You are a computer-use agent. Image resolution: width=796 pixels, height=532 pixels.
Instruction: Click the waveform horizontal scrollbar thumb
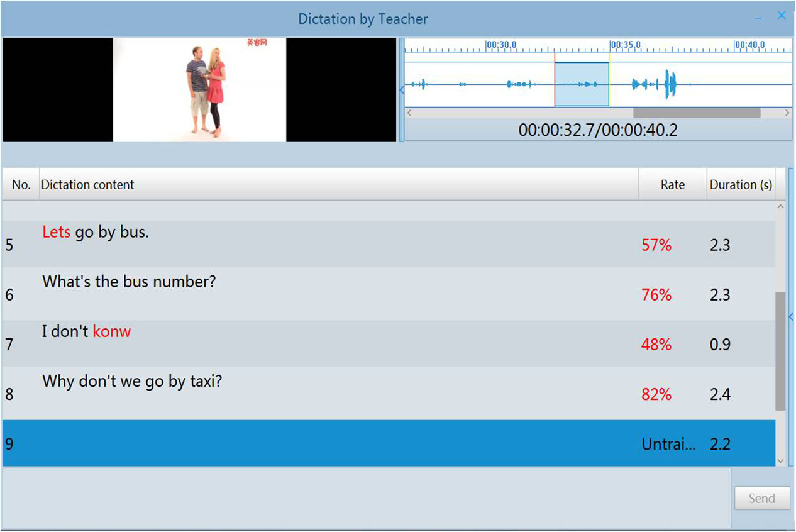(696, 113)
